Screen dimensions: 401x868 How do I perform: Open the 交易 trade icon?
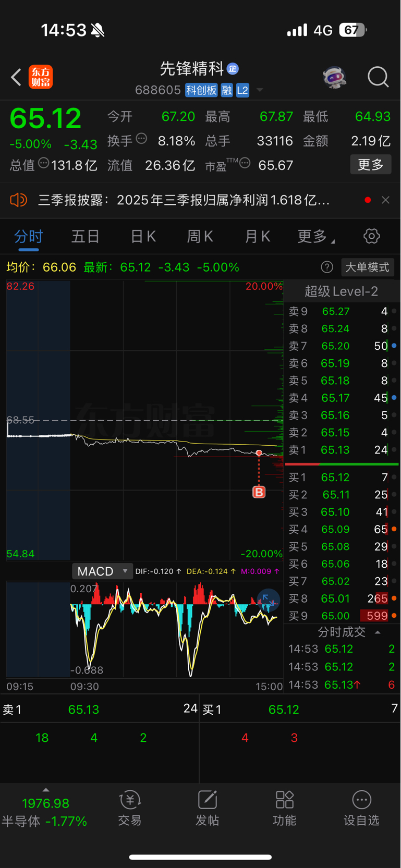[x=130, y=809]
